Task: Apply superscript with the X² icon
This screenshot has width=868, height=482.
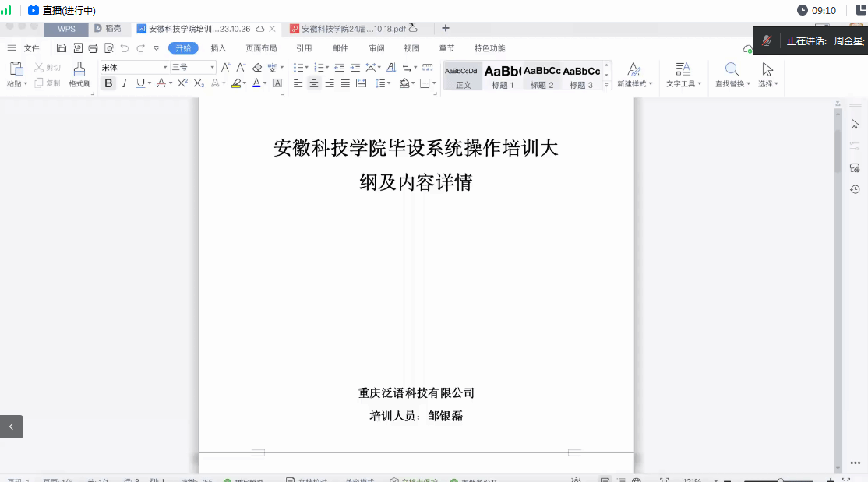Action: click(182, 83)
